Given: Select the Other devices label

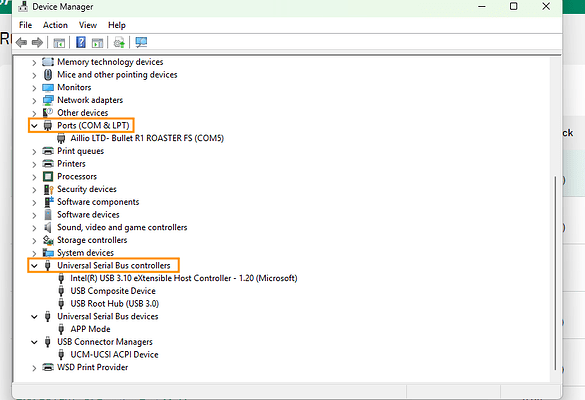Looking at the screenshot, I should click(x=82, y=113).
